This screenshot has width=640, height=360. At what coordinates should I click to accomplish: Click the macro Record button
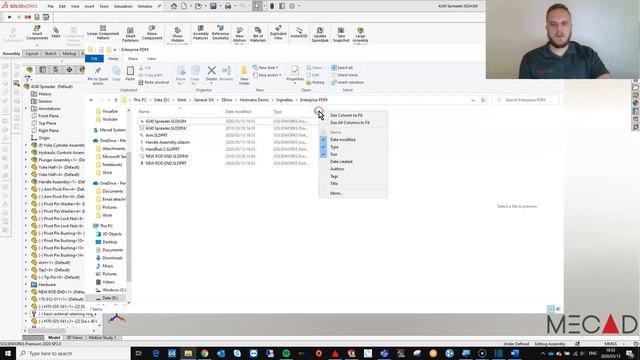(28, 17)
